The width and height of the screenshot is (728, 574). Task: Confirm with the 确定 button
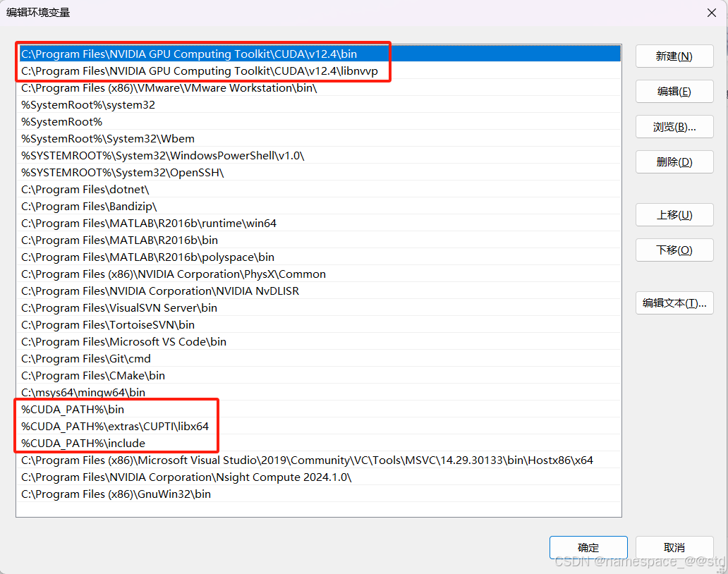(588, 547)
